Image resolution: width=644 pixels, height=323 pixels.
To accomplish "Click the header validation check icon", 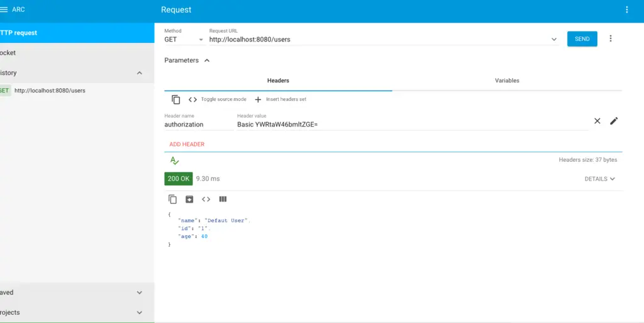I will pos(175,161).
